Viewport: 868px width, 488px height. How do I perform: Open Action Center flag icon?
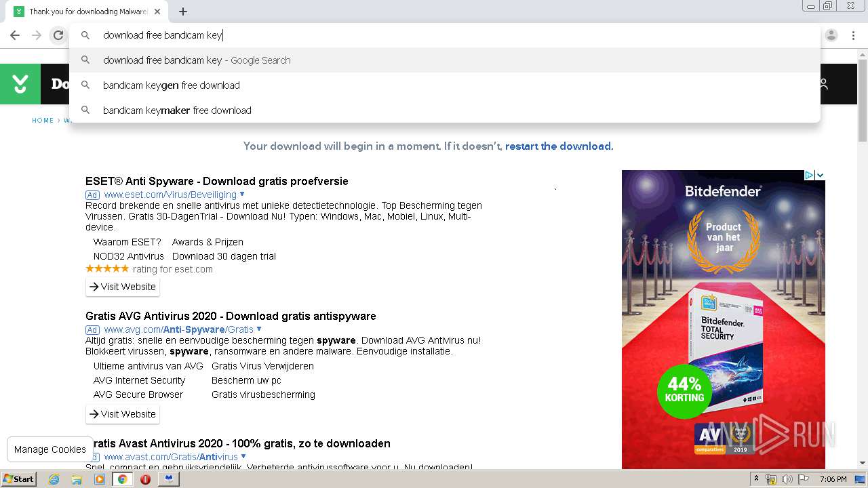point(804,479)
